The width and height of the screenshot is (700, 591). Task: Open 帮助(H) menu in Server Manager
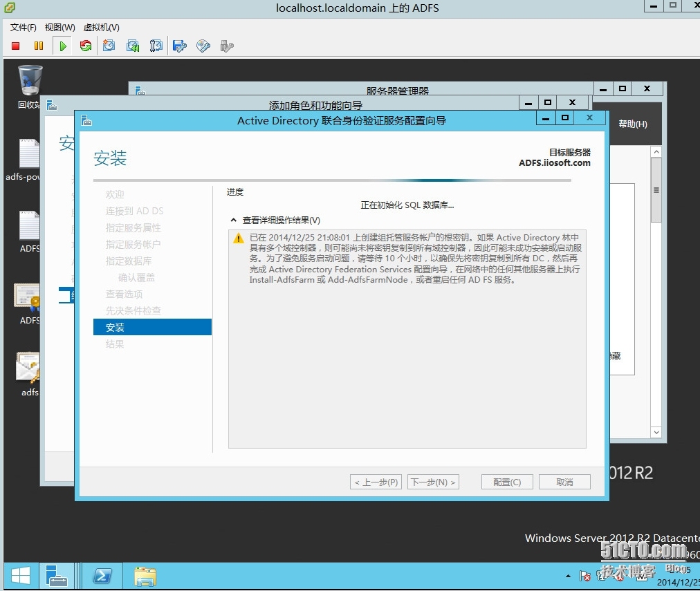pos(633,124)
